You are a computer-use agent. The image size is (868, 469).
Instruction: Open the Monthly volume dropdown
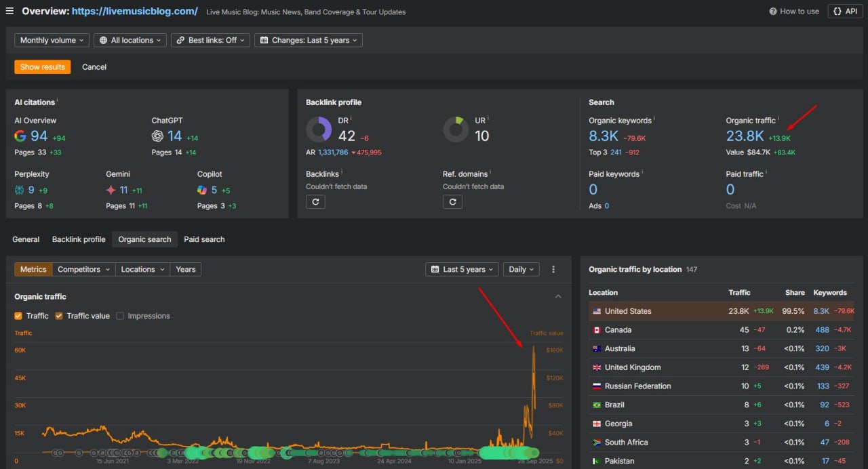click(x=52, y=40)
